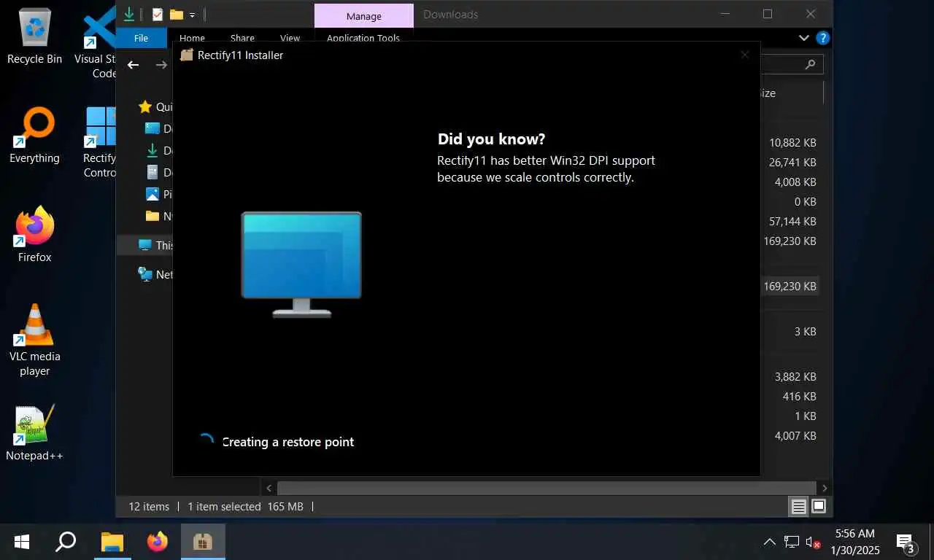Open the Home ribbon tab
This screenshot has height=560, width=934.
tap(192, 38)
